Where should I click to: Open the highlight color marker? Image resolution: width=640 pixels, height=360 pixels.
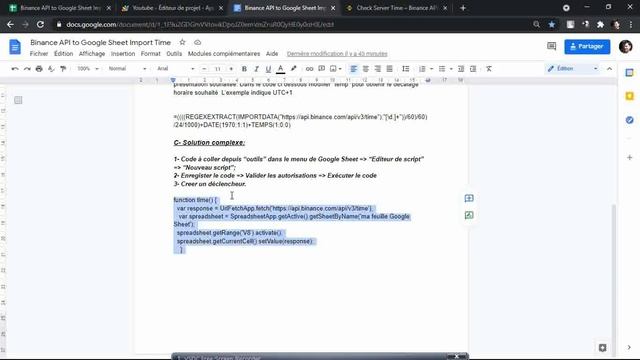click(293, 69)
